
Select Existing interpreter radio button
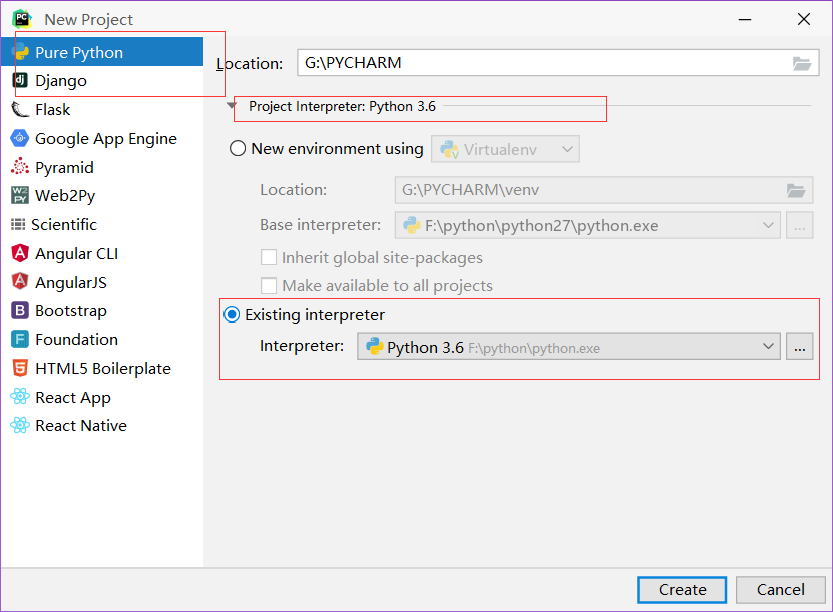click(232, 314)
